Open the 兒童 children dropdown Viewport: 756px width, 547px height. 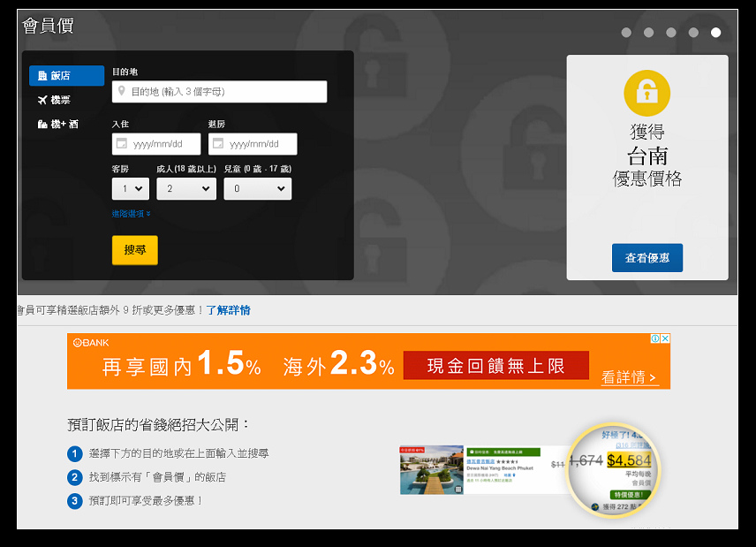tap(258, 188)
